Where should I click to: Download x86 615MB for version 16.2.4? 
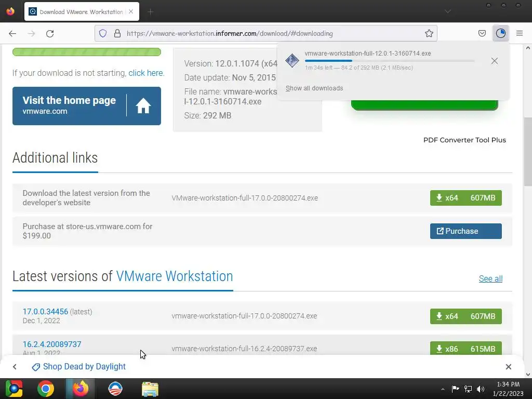pyautogui.click(x=465, y=349)
